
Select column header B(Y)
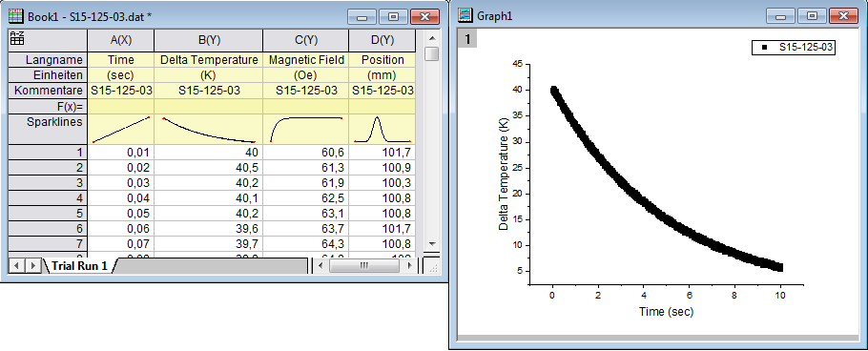(209, 40)
